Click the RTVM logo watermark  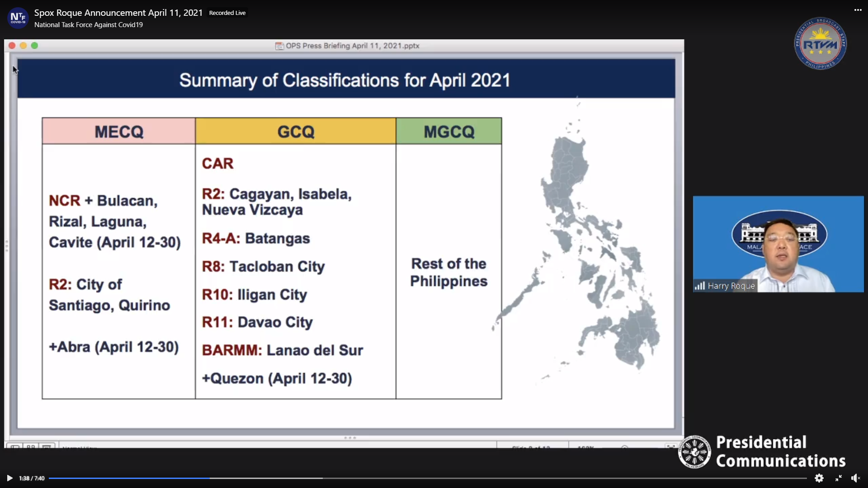(820, 44)
